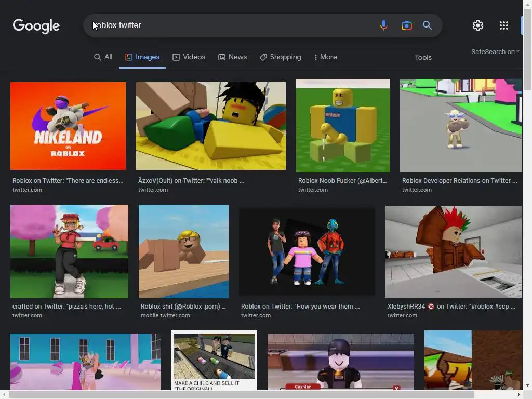
Task: Click the down arrow of vertical scrollbar
Action: pyautogui.click(x=528, y=386)
